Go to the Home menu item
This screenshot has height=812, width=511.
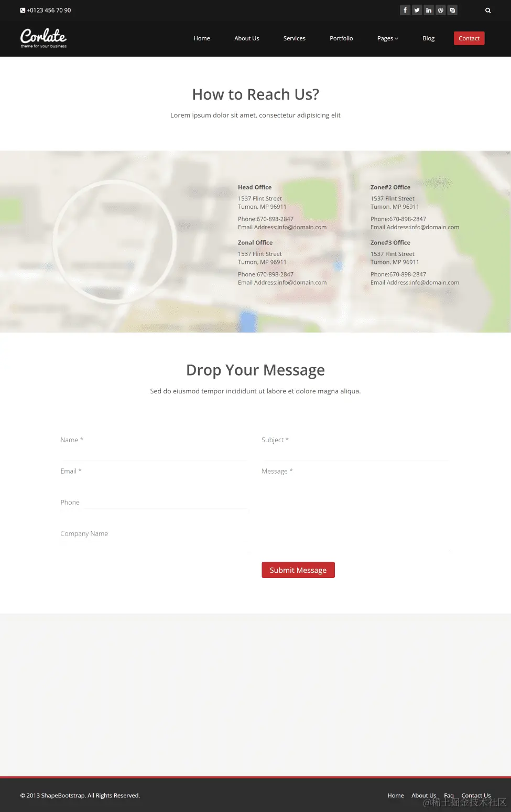[202, 38]
